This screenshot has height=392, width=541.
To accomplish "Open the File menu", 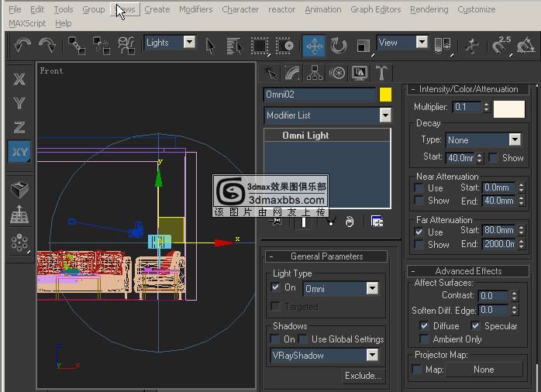I will click(x=15, y=9).
